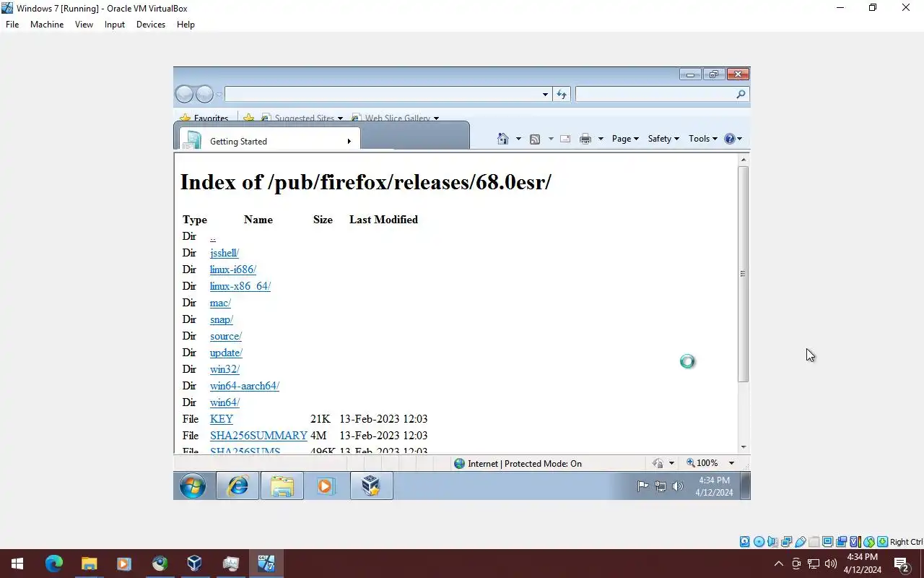The width and height of the screenshot is (924, 578).
Task: Click the IE Forward navigation button
Action: [x=205, y=94]
